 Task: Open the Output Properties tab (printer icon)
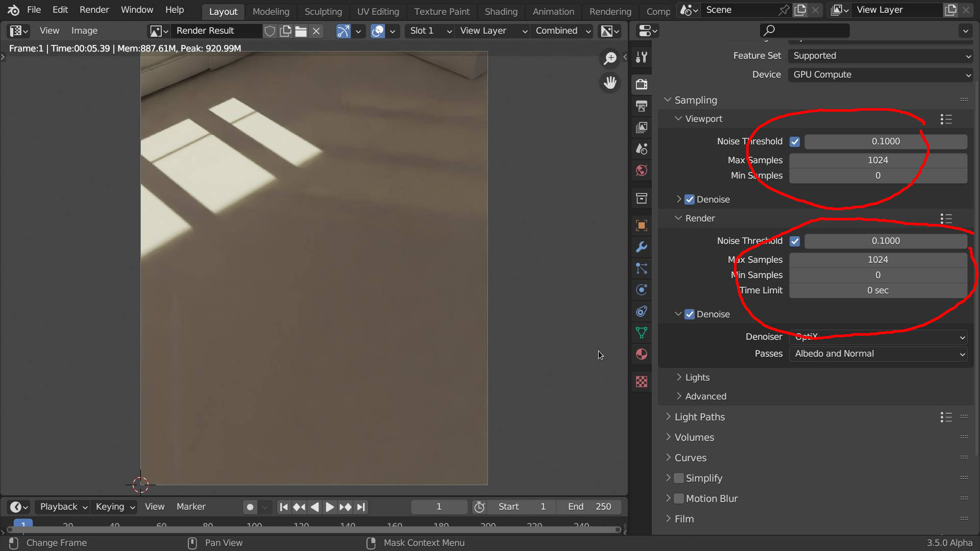[641, 106]
